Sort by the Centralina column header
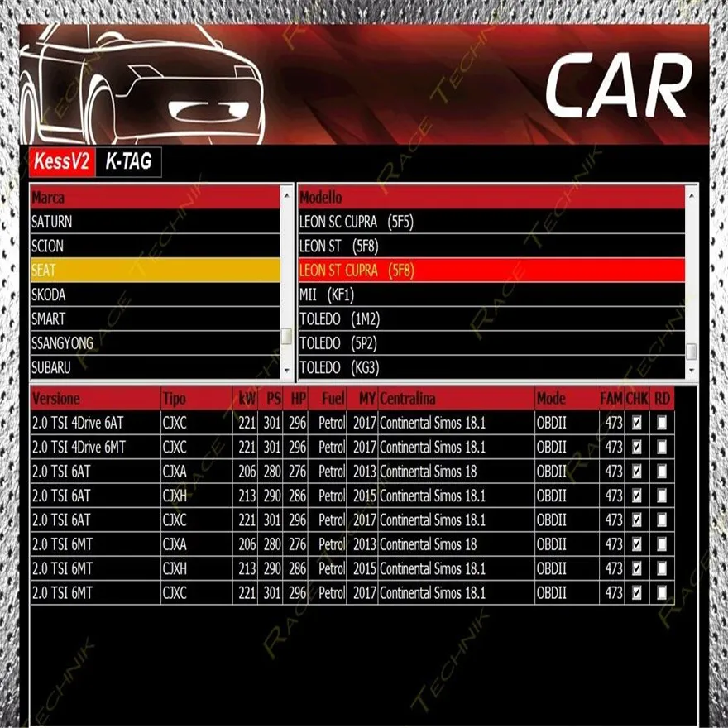Viewport: 728px width, 728px height. click(x=457, y=399)
